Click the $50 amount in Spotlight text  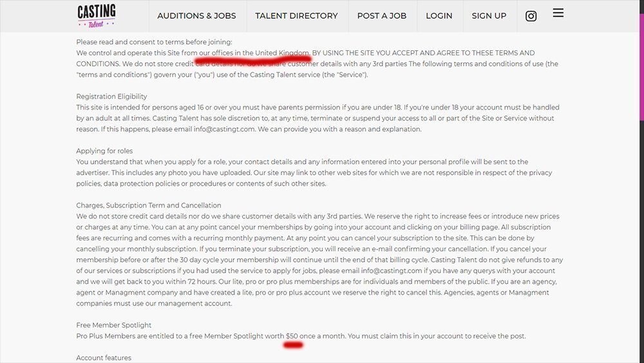pyautogui.click(x=292, y=336)
